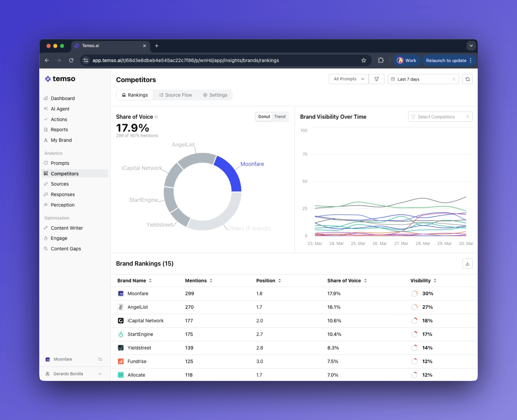This screenshot has width=517, height=420.
Task: Open the Last 7 days date selector
Action: [x=423, y=79]
